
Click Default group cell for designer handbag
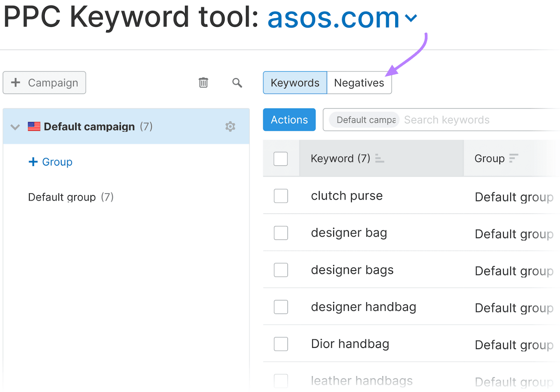pos(514,308)
